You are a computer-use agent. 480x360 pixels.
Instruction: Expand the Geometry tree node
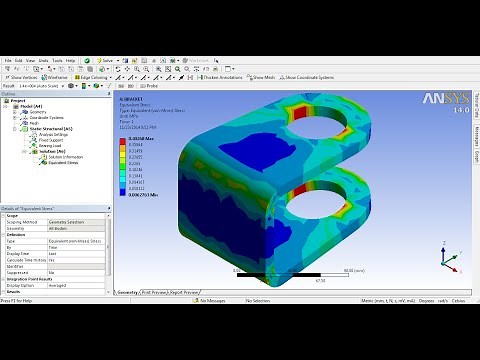click(15, 112)
